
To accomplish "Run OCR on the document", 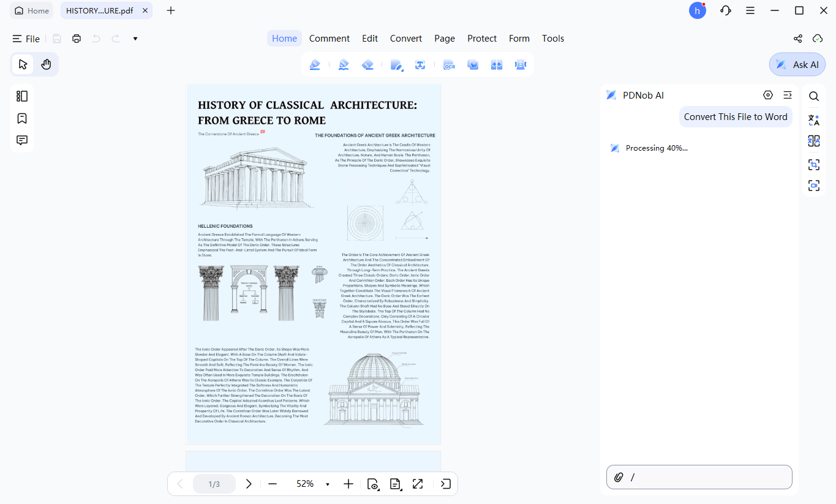I will (450, 64).
